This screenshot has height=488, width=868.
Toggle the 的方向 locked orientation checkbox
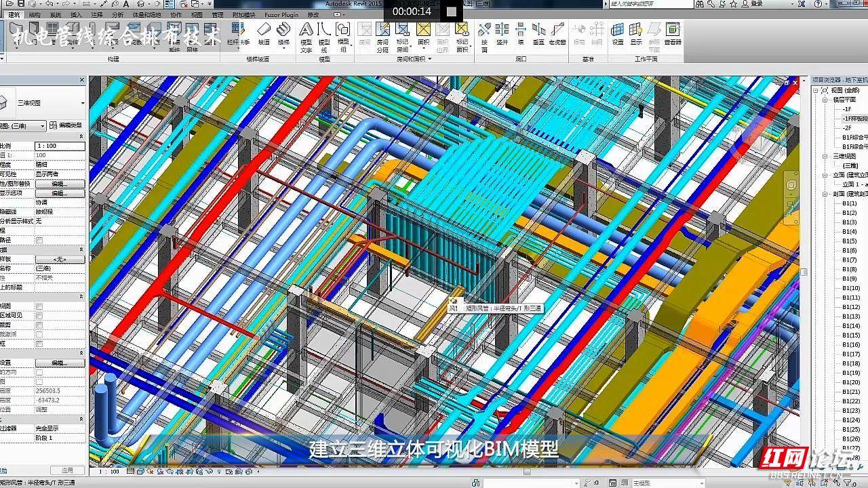39,373
